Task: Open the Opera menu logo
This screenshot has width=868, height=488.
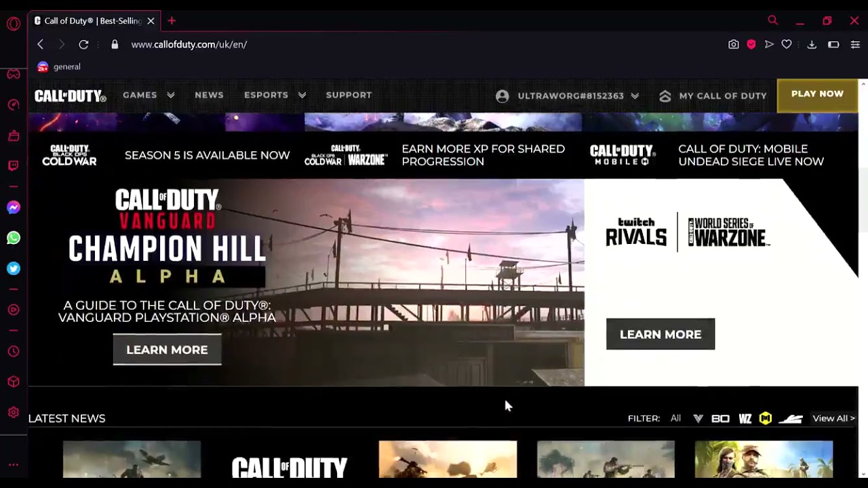Action: 14,24
